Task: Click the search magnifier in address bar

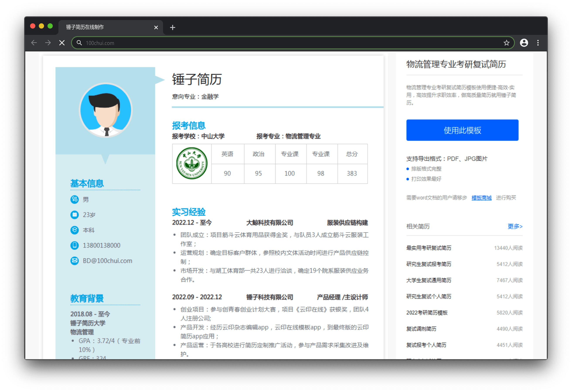Action: point(79,43)
